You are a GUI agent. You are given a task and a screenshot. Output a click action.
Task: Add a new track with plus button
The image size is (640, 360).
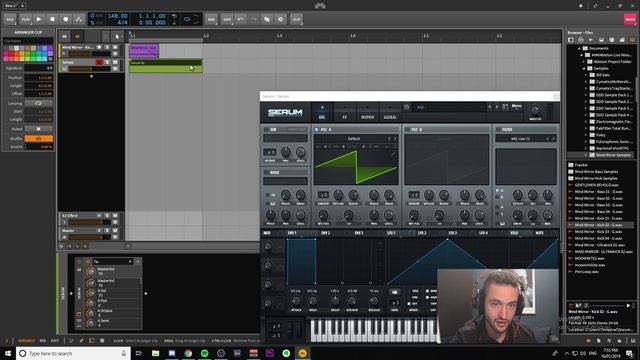(91, 76)
